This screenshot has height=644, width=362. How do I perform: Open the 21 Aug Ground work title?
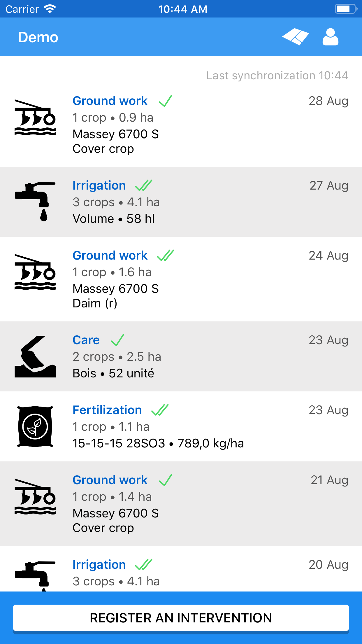110,480
